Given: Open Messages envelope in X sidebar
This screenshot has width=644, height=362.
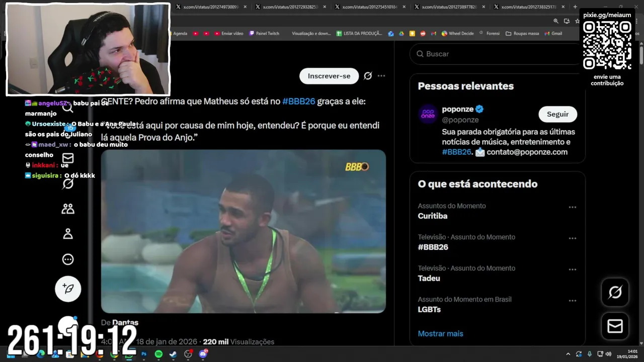Looking at the screenshot, I should (x=68, y=158).
